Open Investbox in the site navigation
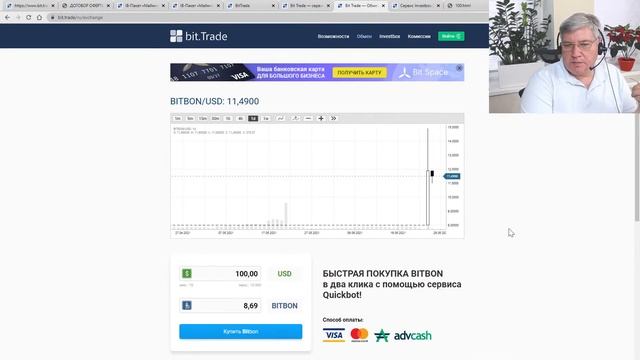This screenshot has height=360, width=640. point(389,36)
